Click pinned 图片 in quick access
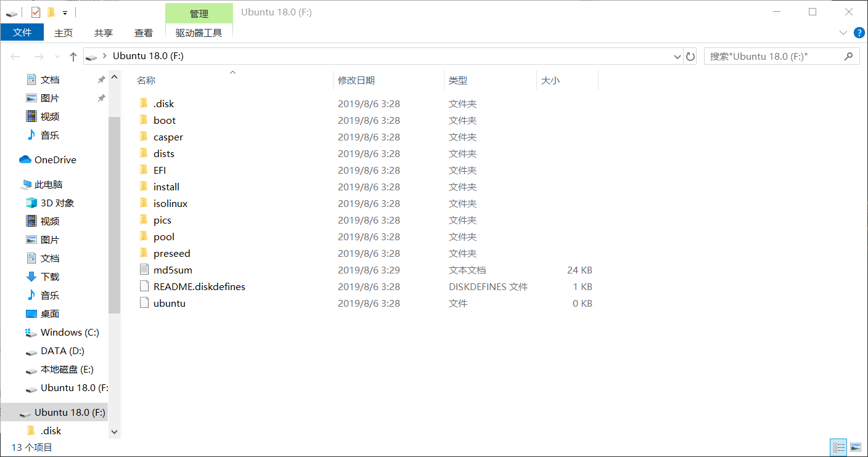The height and width of the screenshot is (457, 868). click(x=50, y=98)
